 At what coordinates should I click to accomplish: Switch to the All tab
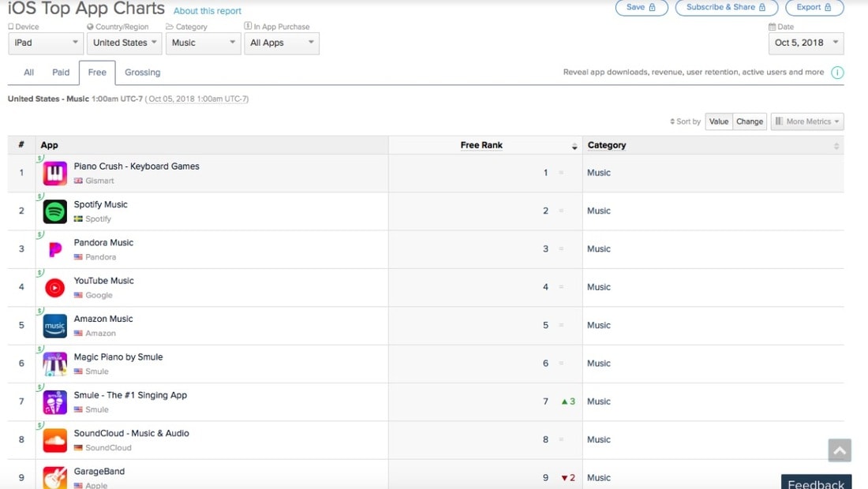28,73
